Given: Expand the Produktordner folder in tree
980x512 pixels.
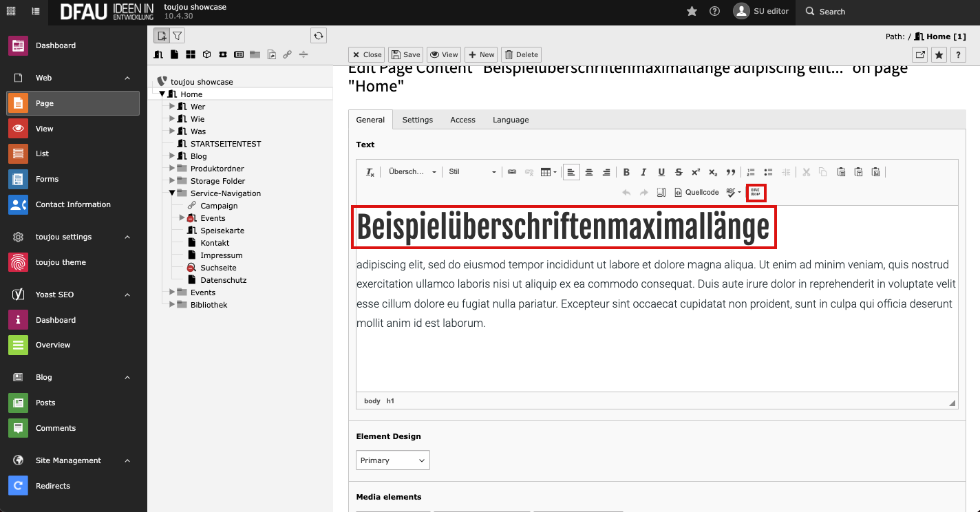Looking at the screenshot, I should point(173,169).
